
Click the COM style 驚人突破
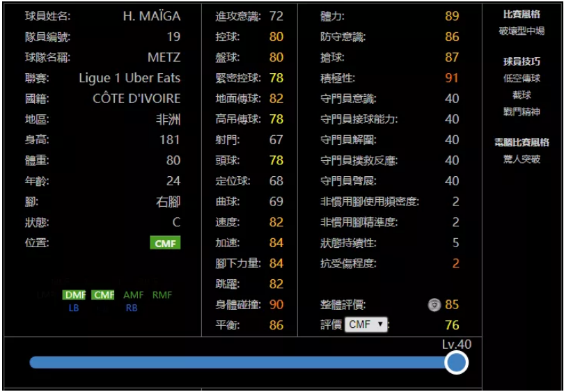[x=522, y=159]
